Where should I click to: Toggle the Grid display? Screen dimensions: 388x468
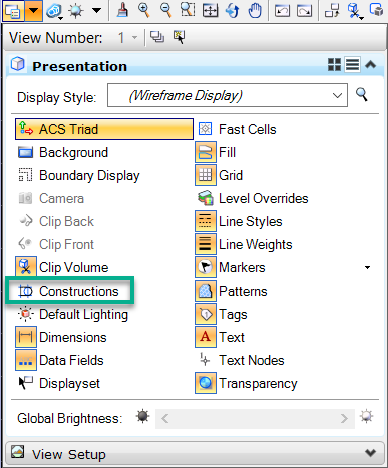point(219,175)
